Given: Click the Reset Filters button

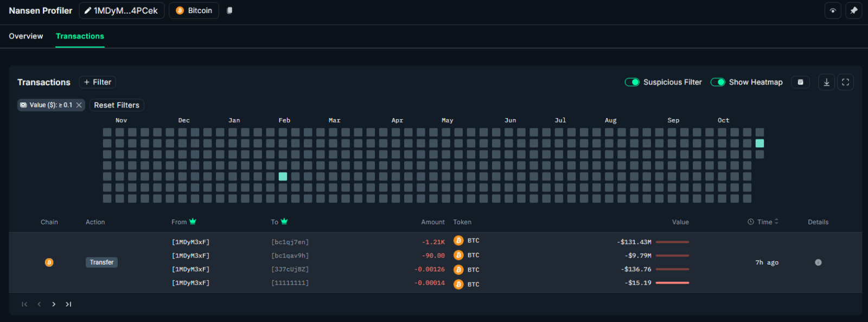Looking at the screenshot, I should (117, 105).
